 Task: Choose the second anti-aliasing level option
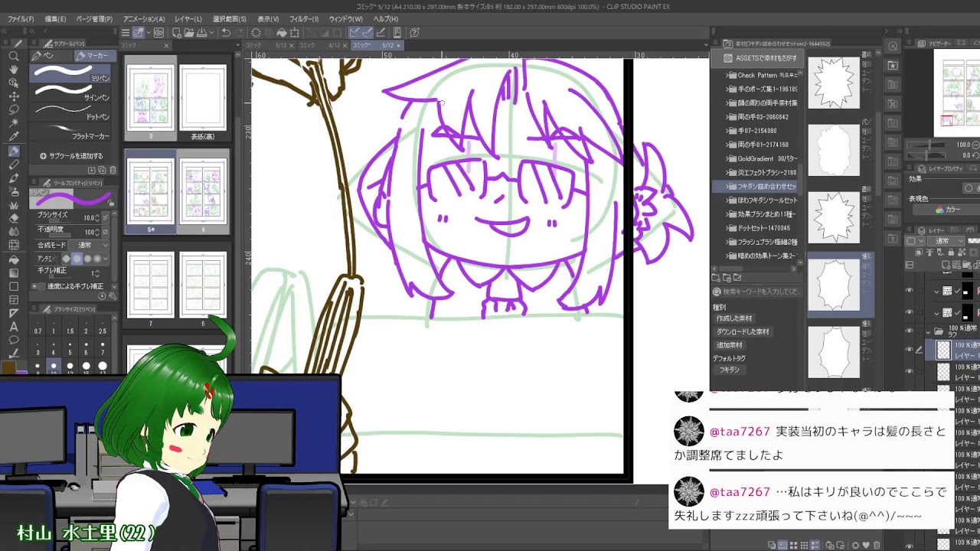point(77,259)
